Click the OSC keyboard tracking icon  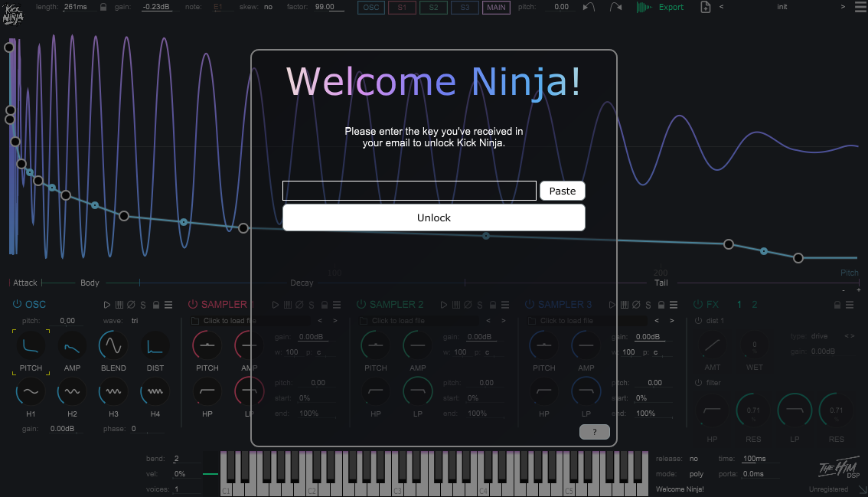coord(119,305)
